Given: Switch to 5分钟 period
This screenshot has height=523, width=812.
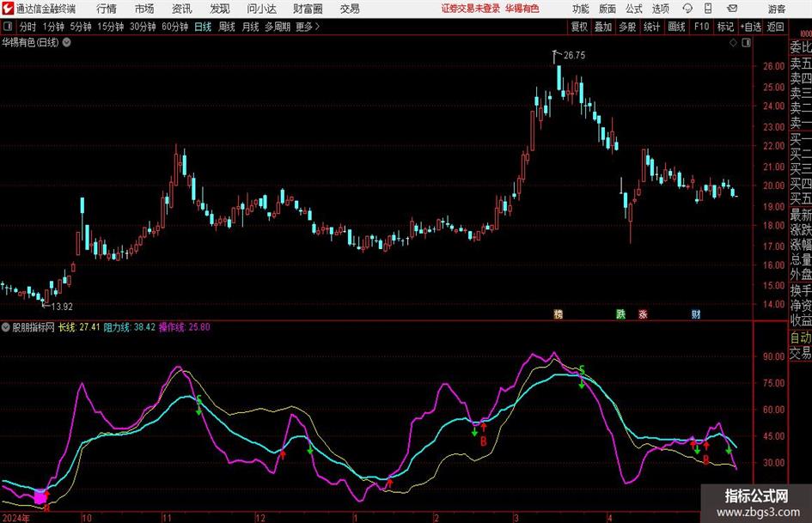Looking at the screenshot, I should (81, 27).
